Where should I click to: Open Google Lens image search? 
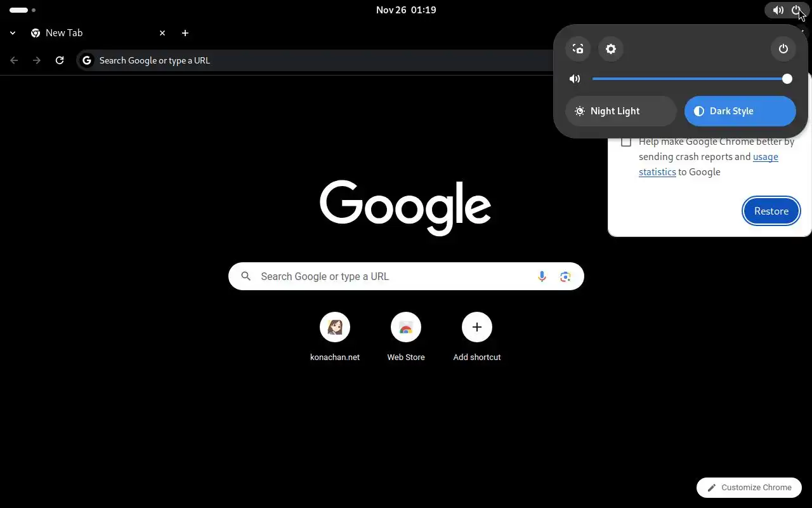[x=565, y=276]
